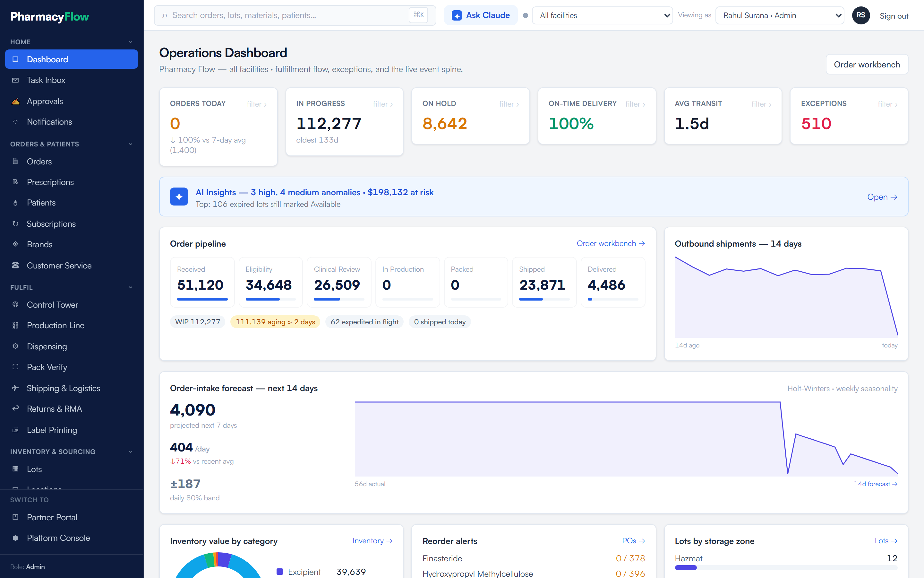Collapse the HOME sidebar section
This screenshot has width=924, height=578.
(131, 42)
